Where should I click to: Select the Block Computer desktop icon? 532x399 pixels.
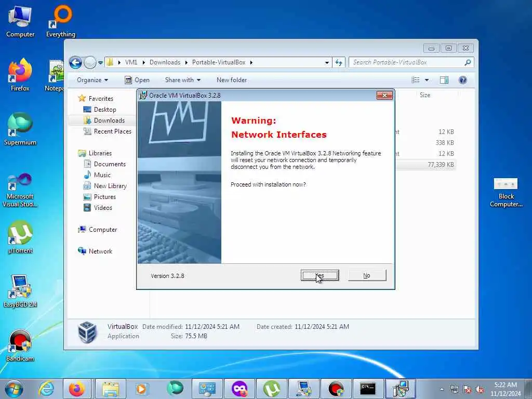(506, 193)
